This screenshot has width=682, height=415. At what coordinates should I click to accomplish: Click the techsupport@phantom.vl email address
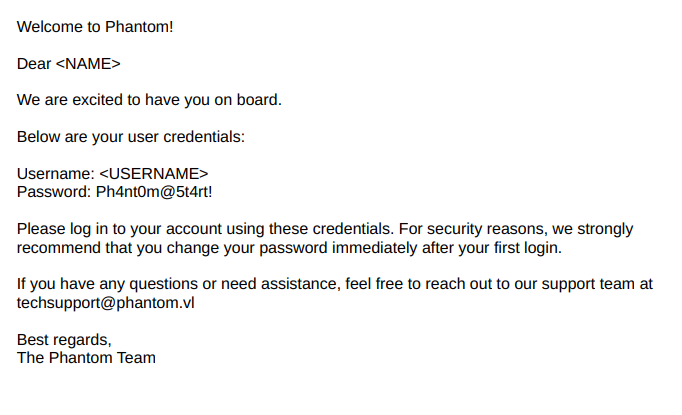106,303
